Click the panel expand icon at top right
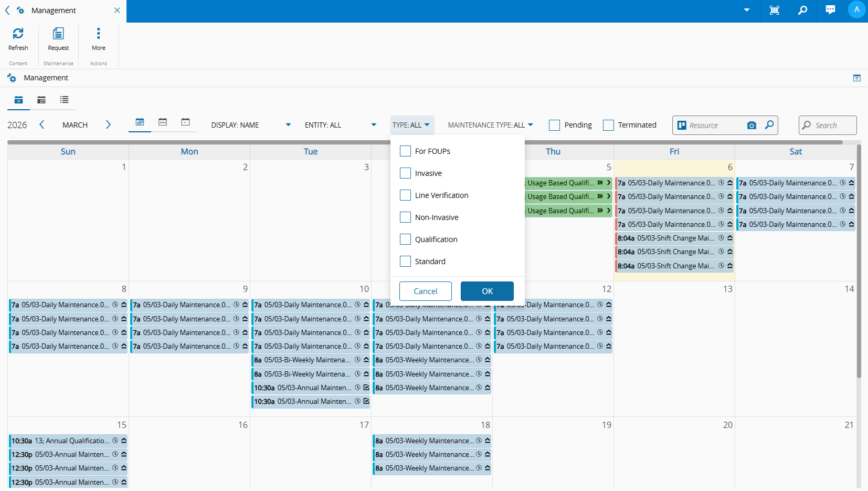Screen dimensions: 868x491 (857, 78)
